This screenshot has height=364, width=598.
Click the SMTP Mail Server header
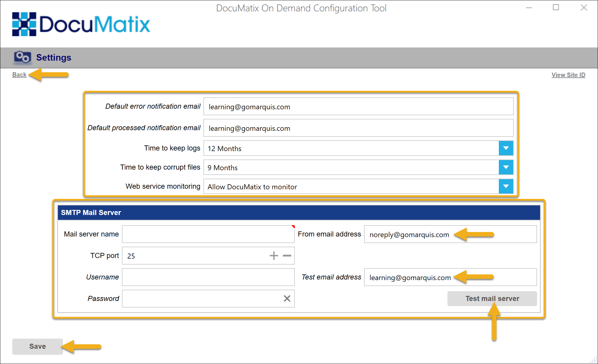pyautogui.click(x=299, y=213)
